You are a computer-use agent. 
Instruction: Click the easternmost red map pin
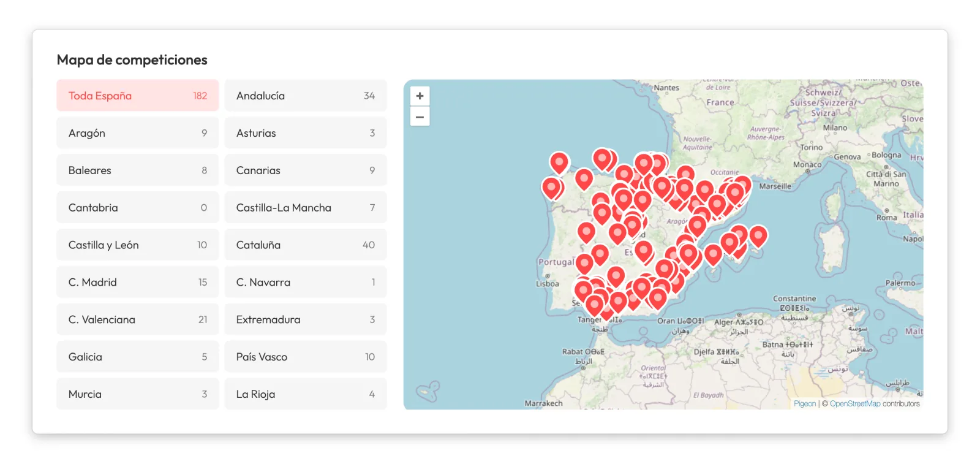point(758,236)
